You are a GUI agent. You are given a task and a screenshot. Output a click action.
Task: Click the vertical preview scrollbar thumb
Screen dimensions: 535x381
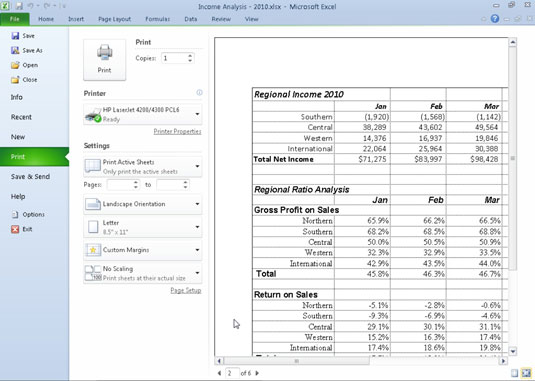click(512, 159)
